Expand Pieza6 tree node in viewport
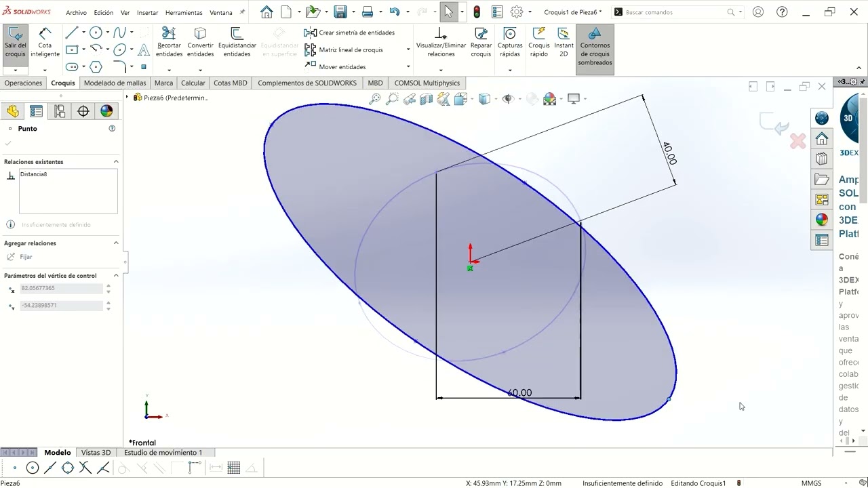868x488 pixels. click(127, 98)
